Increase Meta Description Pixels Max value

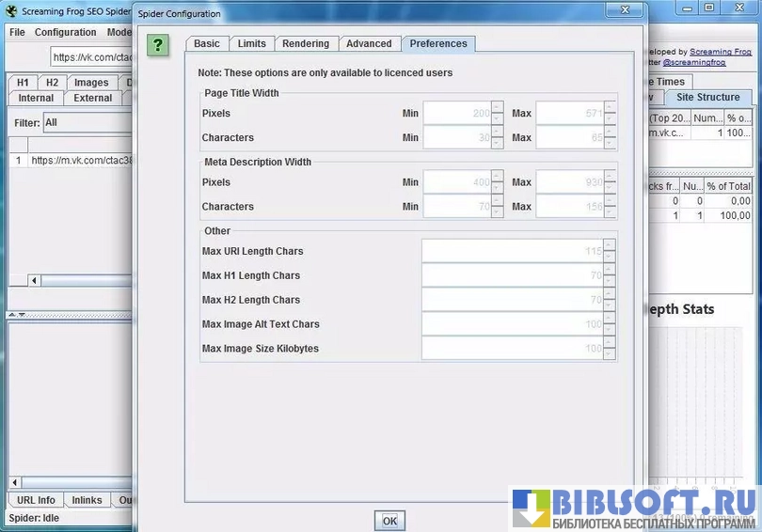(x=611, y=178)
